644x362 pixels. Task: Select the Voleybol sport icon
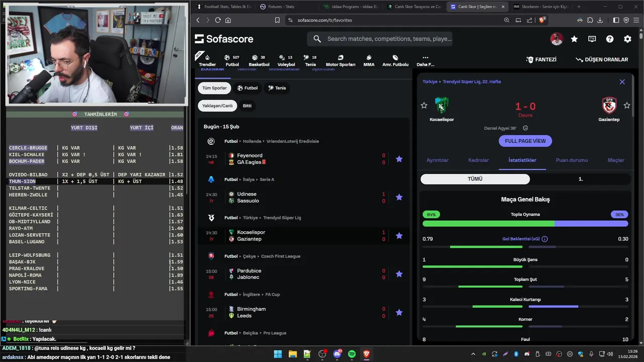286,60
